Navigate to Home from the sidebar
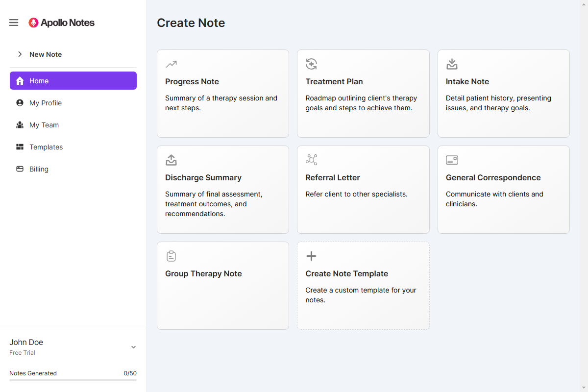The width and height of the screenshot is (588, 392). pos(39,80)
